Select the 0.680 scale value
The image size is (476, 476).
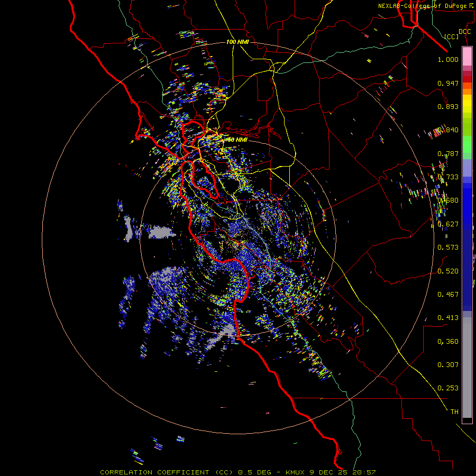coord(448,200)
